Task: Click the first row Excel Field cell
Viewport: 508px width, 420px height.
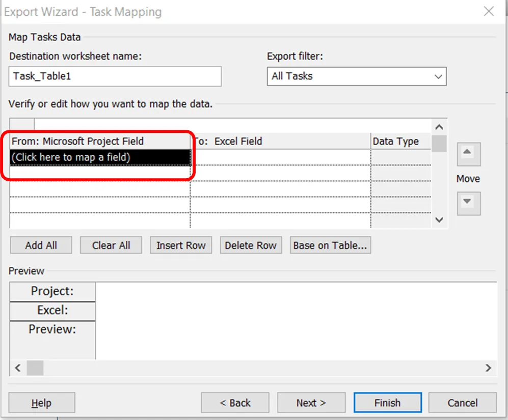Action: [281, 157]
